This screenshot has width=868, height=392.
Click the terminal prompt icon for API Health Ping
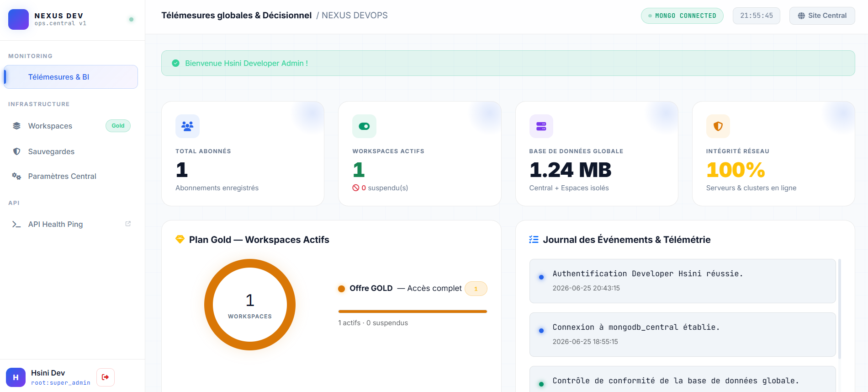tap(16, 224)
